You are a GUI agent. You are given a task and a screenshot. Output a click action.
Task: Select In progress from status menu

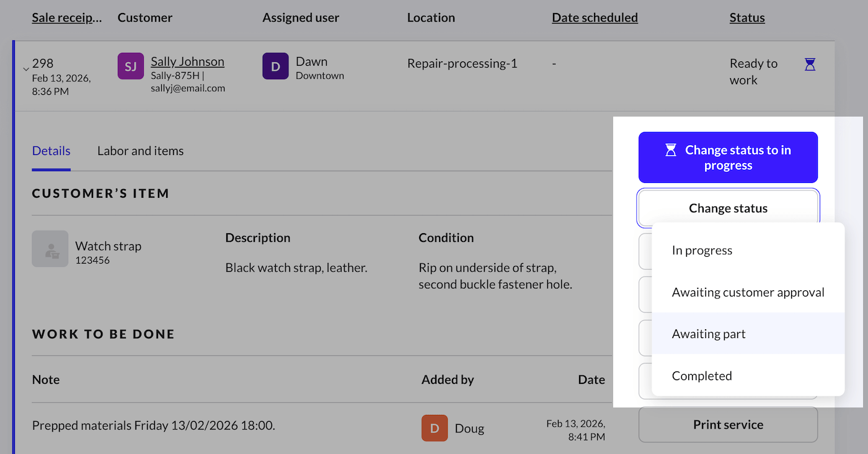[x=702, y=251]
